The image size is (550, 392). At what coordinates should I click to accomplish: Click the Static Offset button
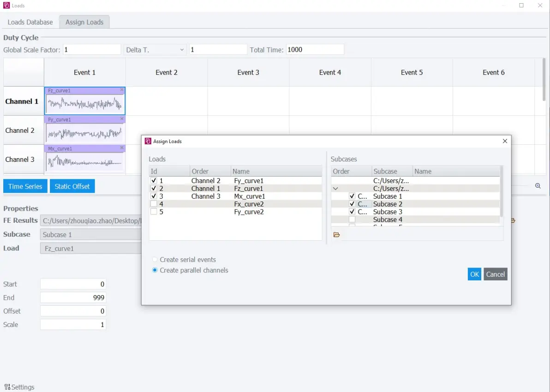point(72,186)
